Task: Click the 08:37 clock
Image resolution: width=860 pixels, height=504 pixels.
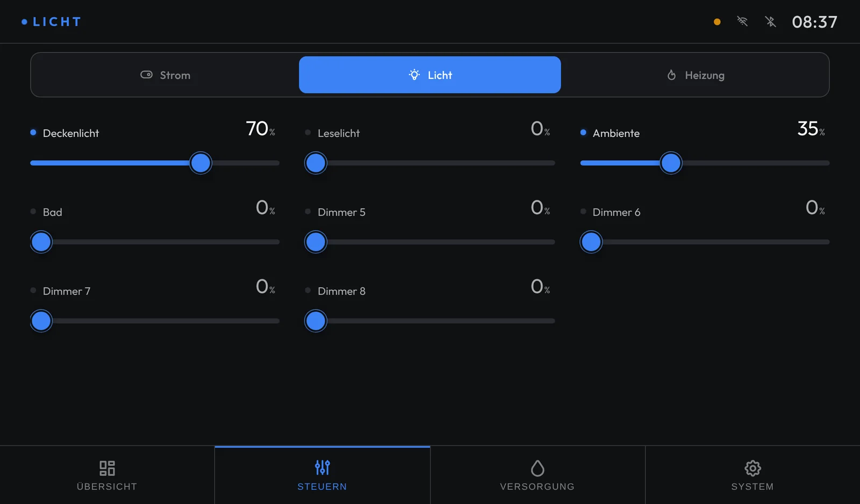Action: pyautogui.click(x=814, y=22)
